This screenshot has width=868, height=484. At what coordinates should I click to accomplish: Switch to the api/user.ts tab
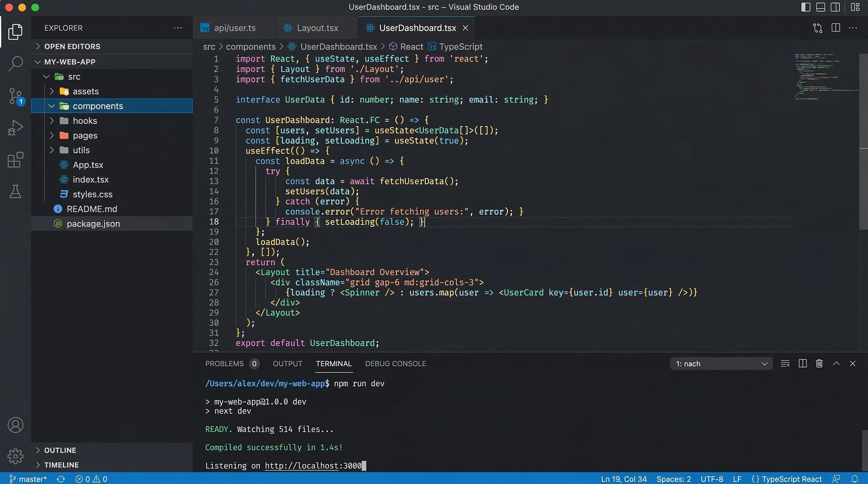pos(234,28)
